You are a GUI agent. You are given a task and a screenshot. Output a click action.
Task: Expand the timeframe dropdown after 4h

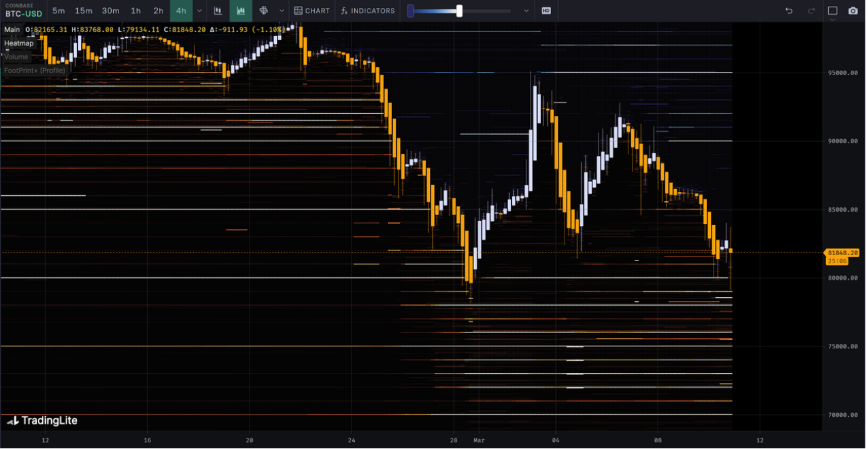click(199, 11)
